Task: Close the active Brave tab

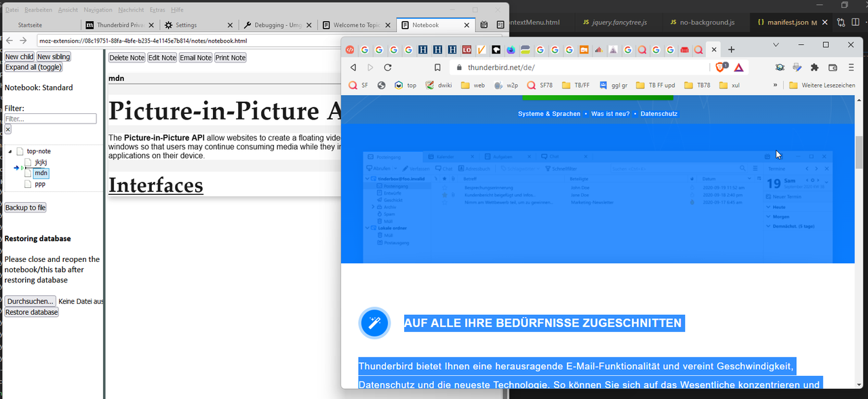Action: tap(714, 50)
